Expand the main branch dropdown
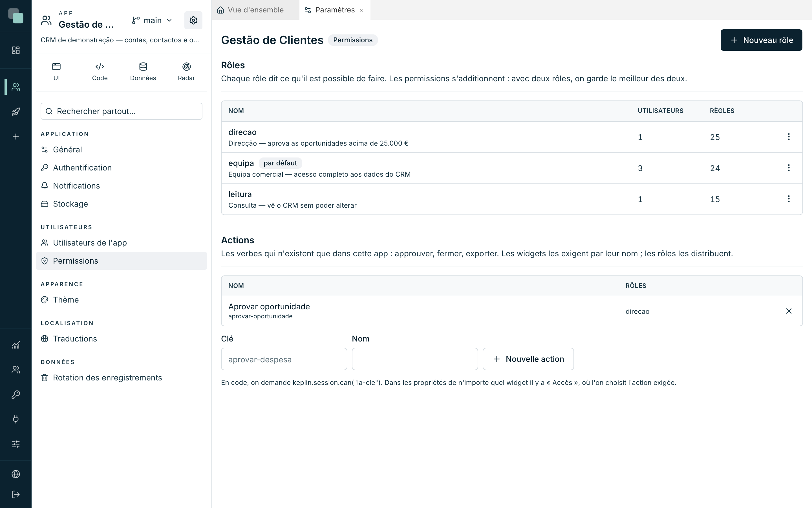The image size is (812, 508). (x=152, y=21)
